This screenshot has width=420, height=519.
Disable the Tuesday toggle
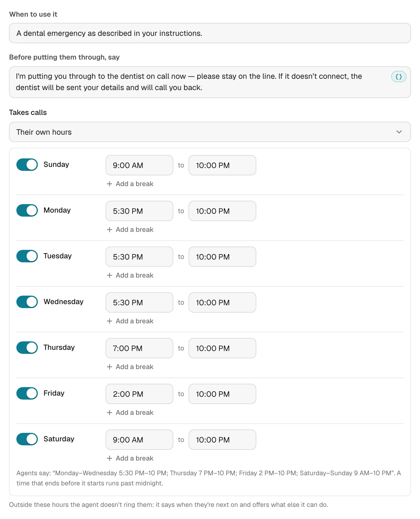coord(27,256)
